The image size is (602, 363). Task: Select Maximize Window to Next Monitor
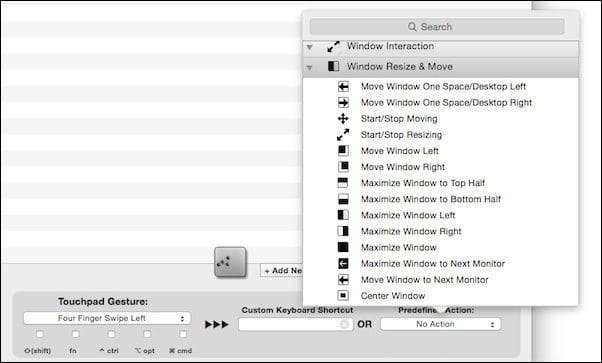pyautogui.click(x=433, y=264)
